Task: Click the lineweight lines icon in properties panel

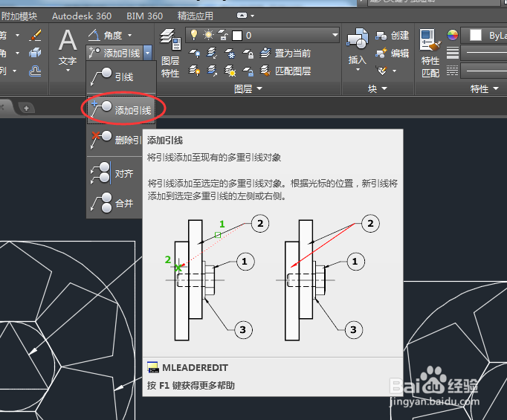Action: click(x=452, y=53)
